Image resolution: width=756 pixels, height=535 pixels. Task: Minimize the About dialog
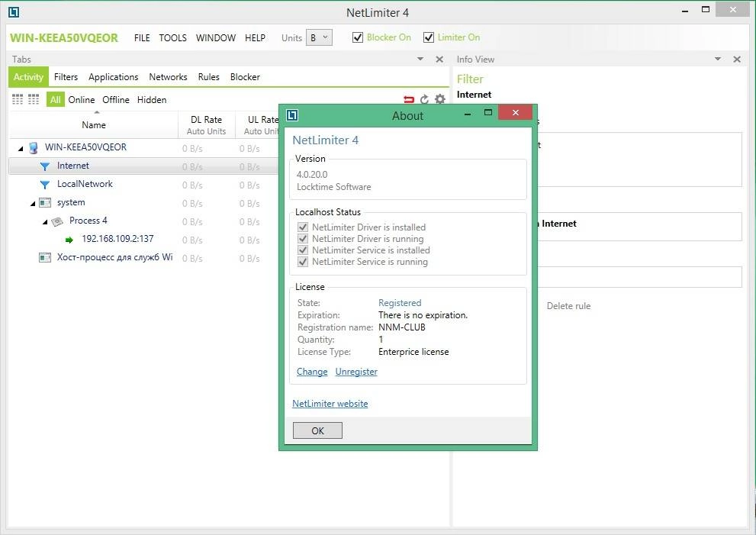467,114
